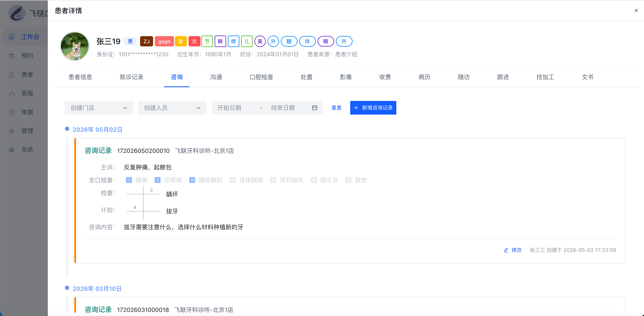This screenshot has height=316, width=644.
Task: Switch to the 就诊记录 tab
Action: tap(131, 77)
